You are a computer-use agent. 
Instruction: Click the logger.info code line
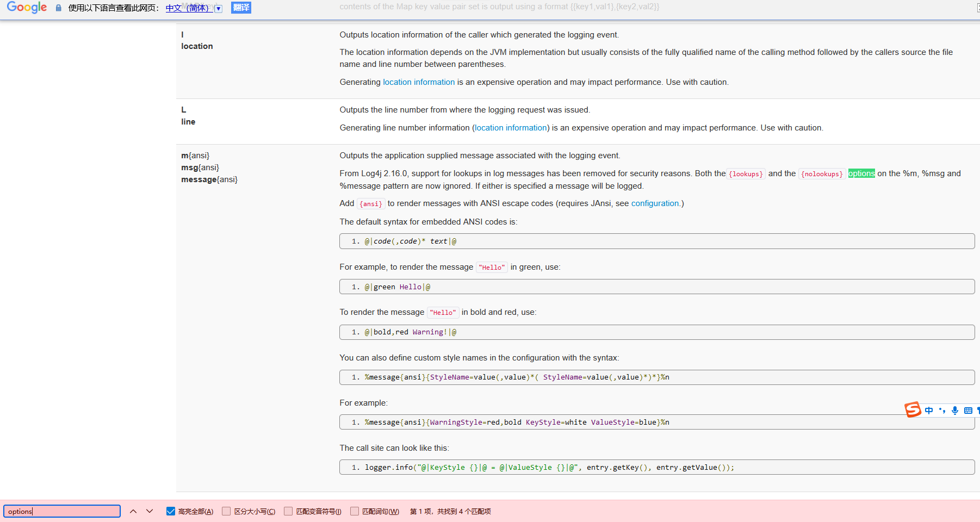tap(657, 468)
